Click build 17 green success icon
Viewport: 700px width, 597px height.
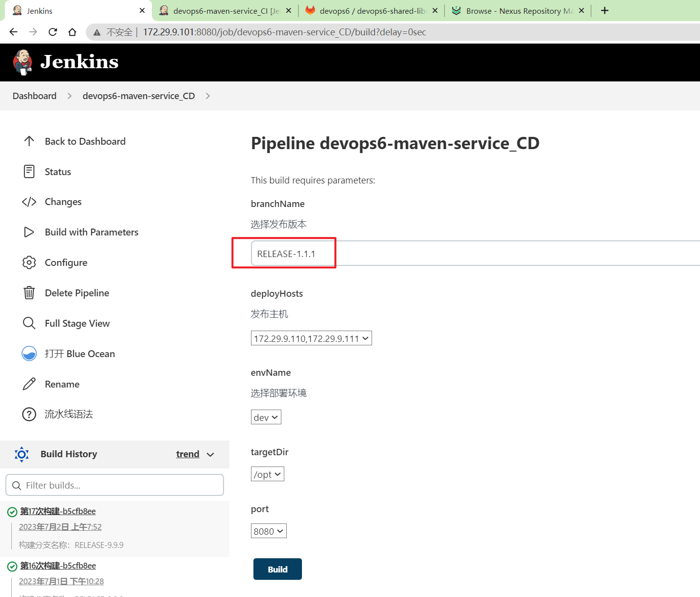pyautogui.click(x=12, y=512)
